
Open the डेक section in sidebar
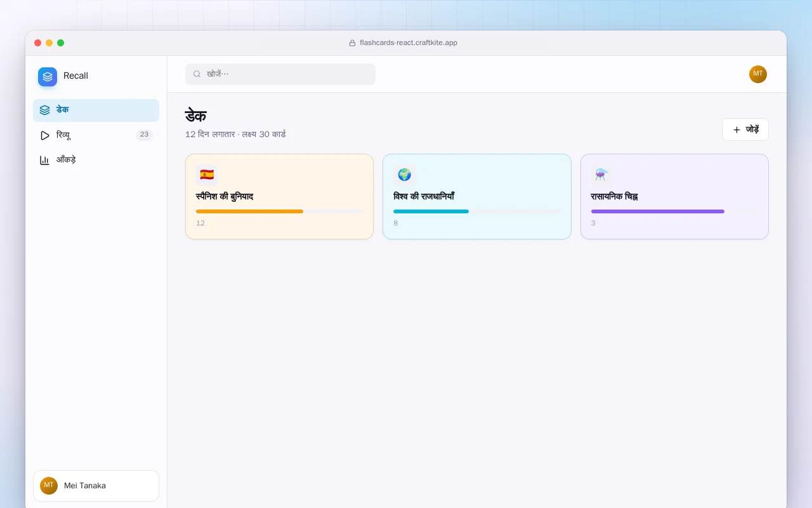96,110
